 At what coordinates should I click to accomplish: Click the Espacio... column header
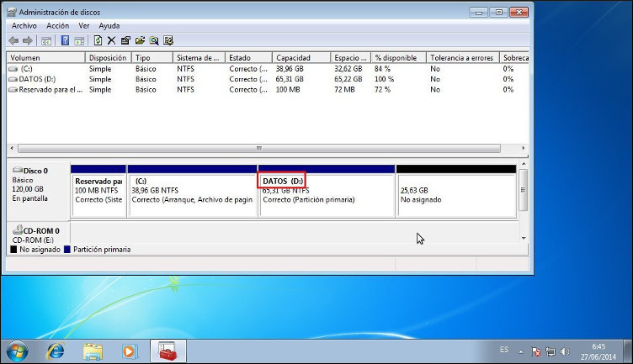pos(350,58)
